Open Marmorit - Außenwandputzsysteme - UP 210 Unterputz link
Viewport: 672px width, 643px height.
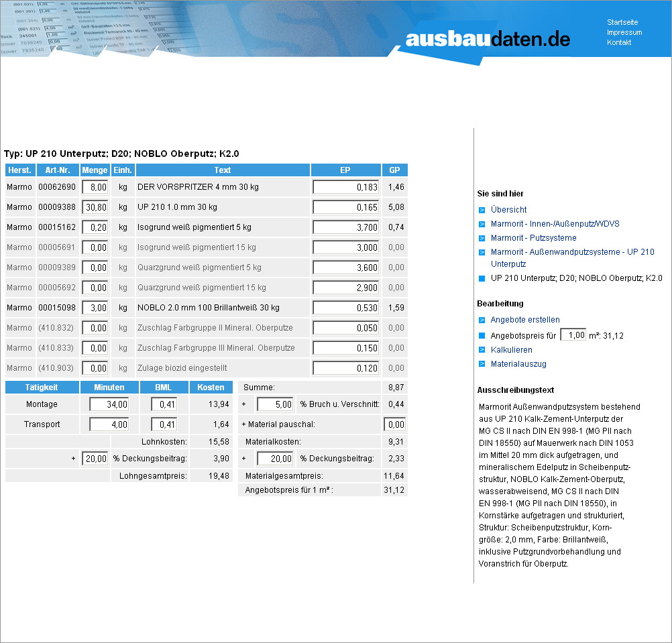[x=573, y=258]
